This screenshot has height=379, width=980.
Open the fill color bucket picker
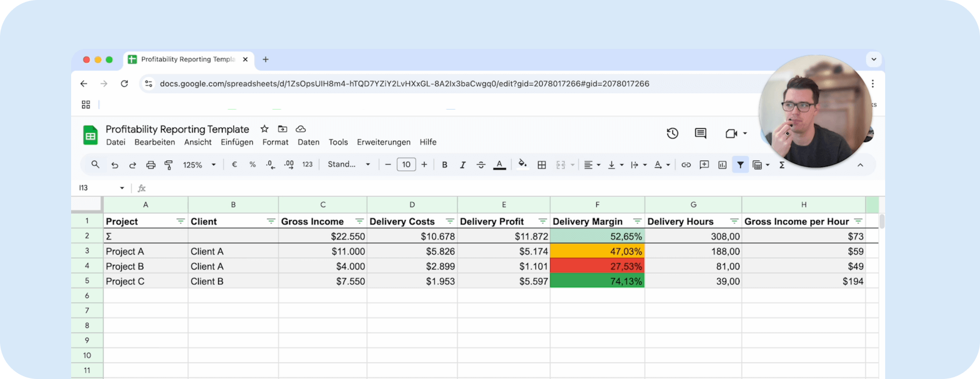522,164
